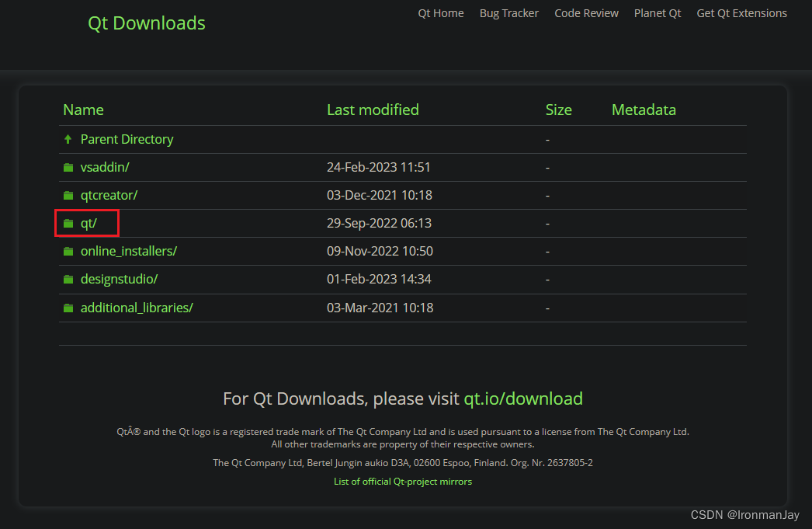Go to Qt Home in top navigation
Screen dimensions: 812x529
pyautogui.click(x=441, y=13)
